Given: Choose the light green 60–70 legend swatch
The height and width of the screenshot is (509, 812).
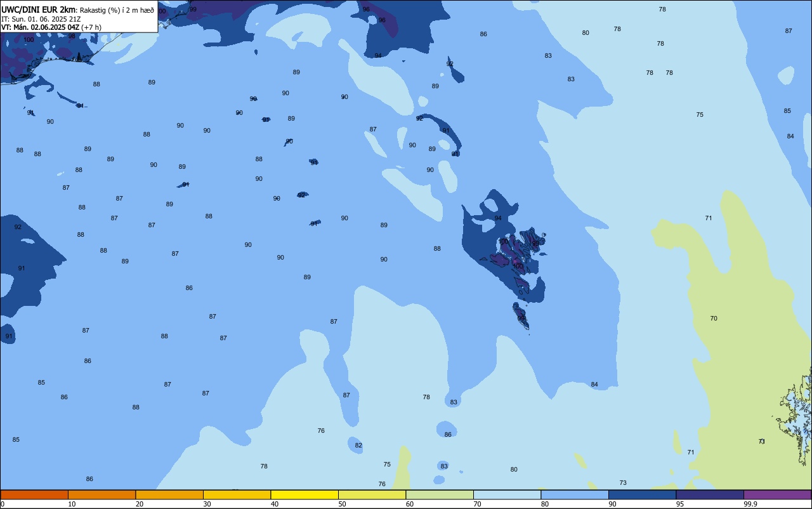Looking at the screenshot, I should (x=440, y=494).
